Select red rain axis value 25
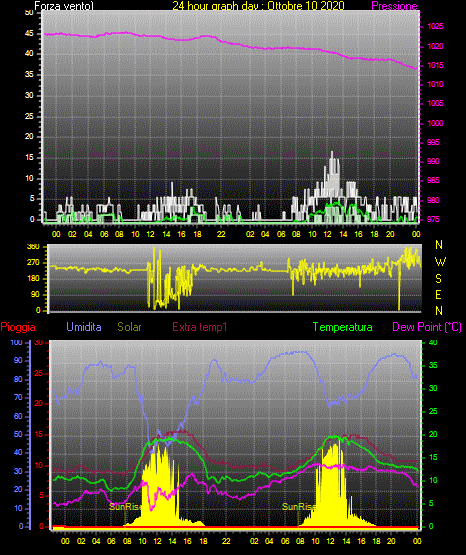Image resolution: width=466 pixels, height=555 pixels. (x=39, y=374)
